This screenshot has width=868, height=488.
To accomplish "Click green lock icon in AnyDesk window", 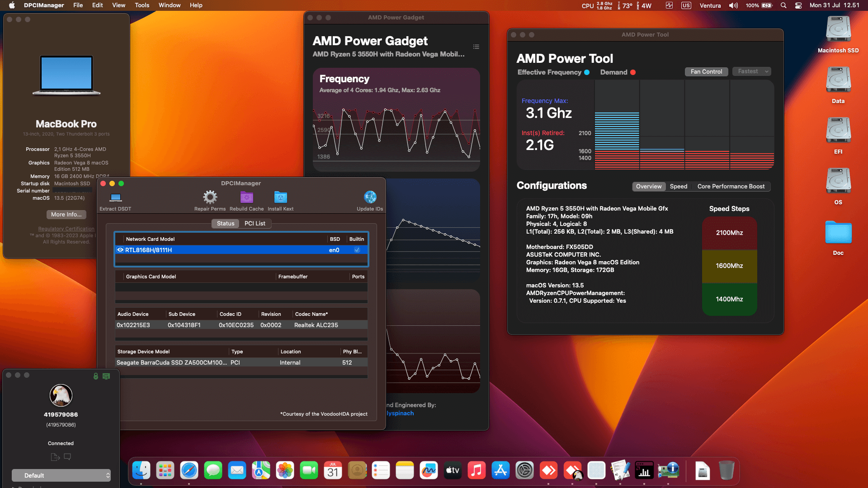I will [96, 376].
